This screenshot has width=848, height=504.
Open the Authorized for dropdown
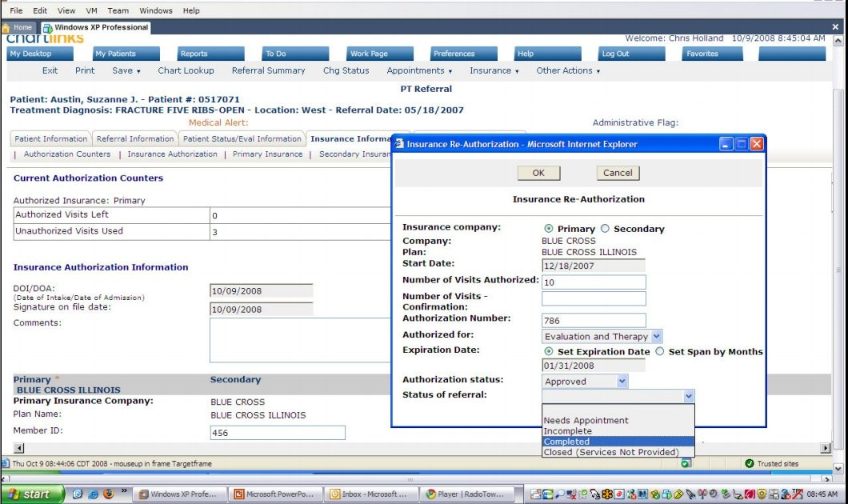657,336
